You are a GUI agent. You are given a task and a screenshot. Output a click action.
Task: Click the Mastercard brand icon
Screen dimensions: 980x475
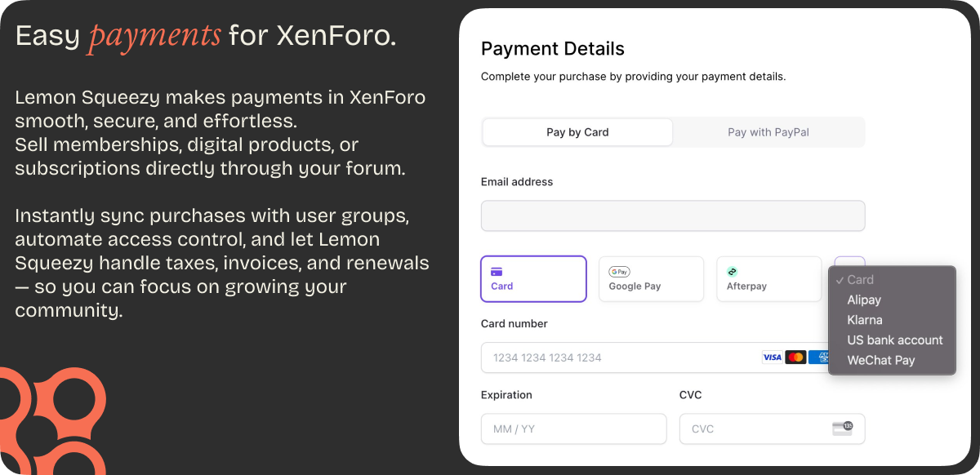pos(795,357)
